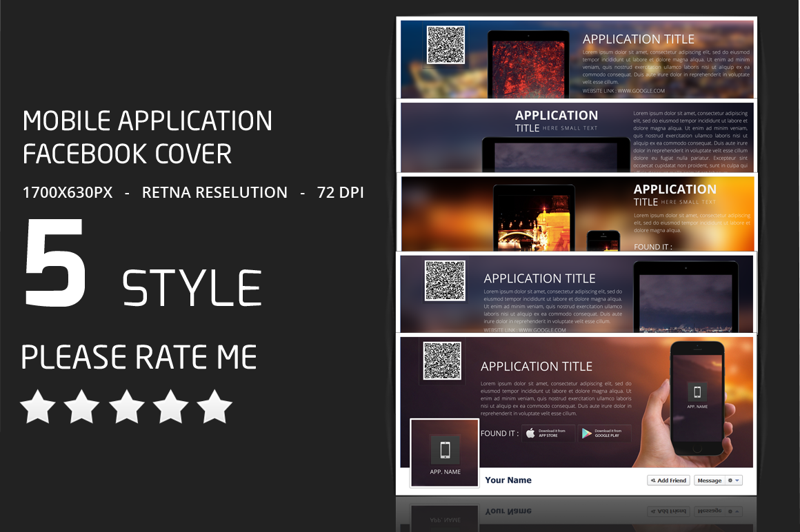Click the Apple logo on App Store button

pos(530,433)
